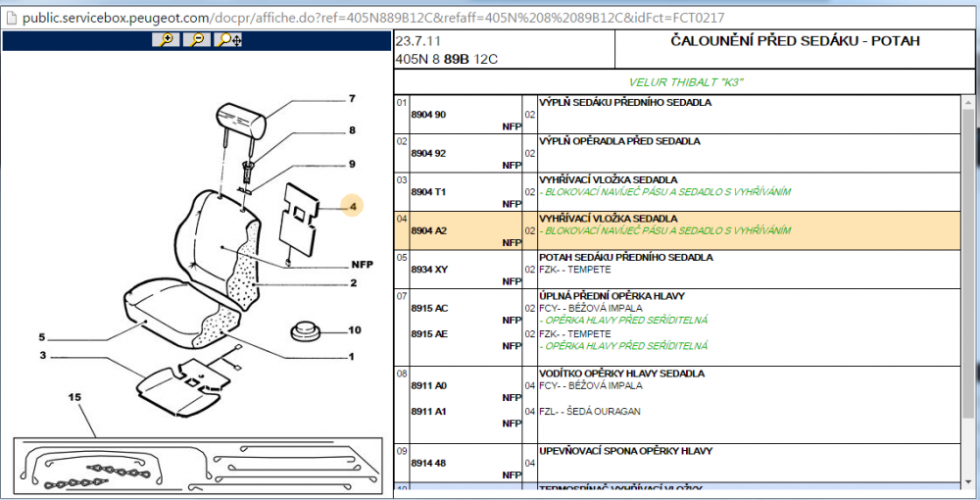Click label 10 next to round cap
The width and height of the screenshot is (980, 500).
(x=355, y=330)
